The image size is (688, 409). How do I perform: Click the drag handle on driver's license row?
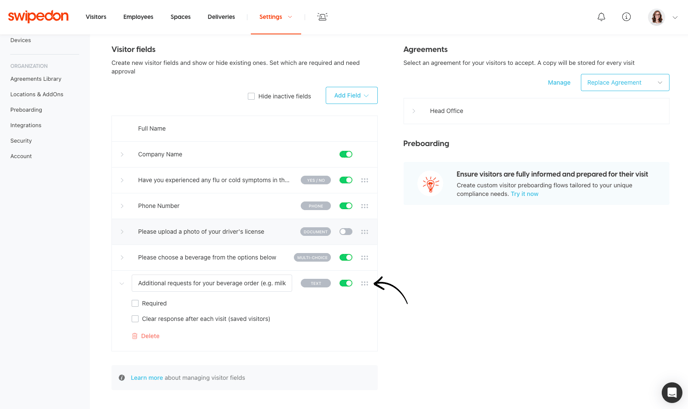click(x=364, y=232)
